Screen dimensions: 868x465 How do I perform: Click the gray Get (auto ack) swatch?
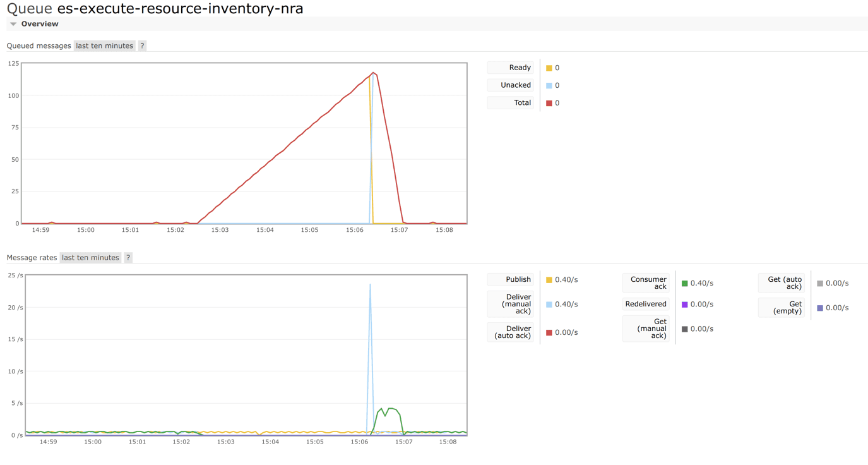[x=820, y=284]
